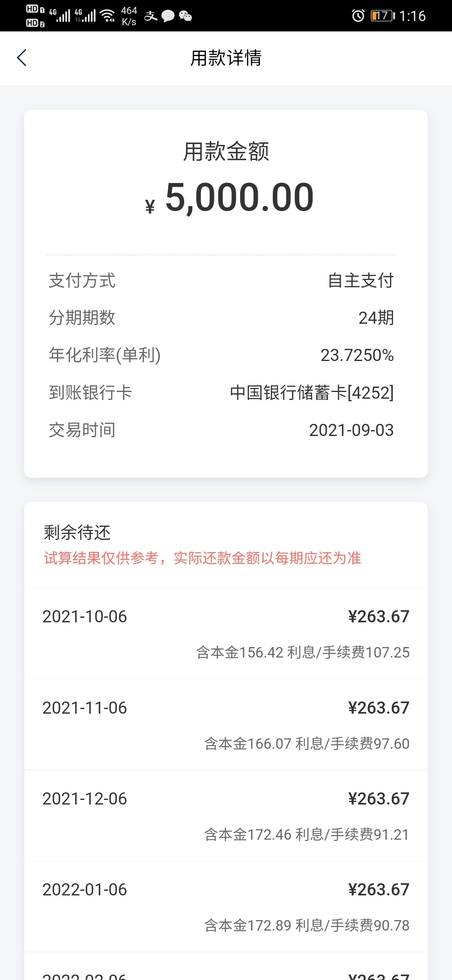
Task: Tap the WeChat notification icon
Action: 185,16
